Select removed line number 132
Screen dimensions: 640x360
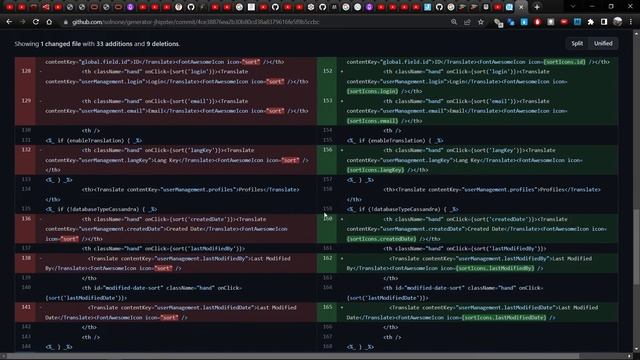(x=26, y=150)
